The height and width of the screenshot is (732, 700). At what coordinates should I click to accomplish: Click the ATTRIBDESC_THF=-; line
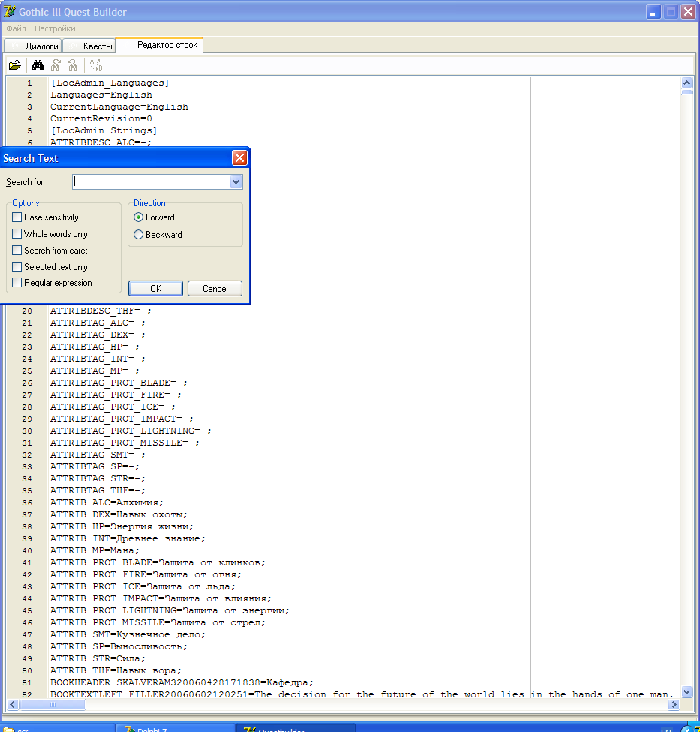pyautogui.click(x=101, y=310)
